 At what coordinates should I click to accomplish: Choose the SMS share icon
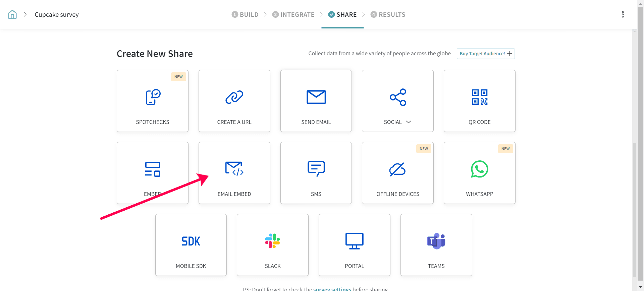coord(316,168)
